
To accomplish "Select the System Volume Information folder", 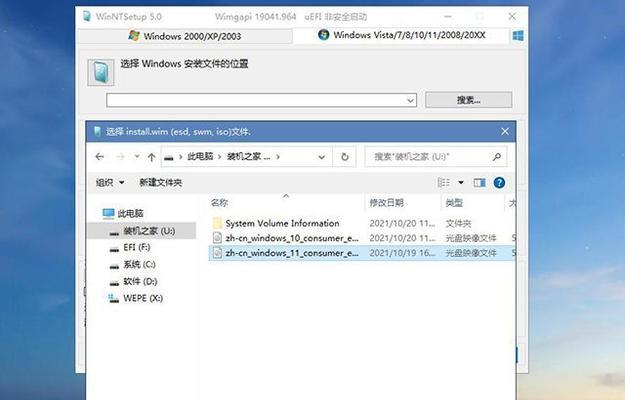I will click(x=362, y=223).
